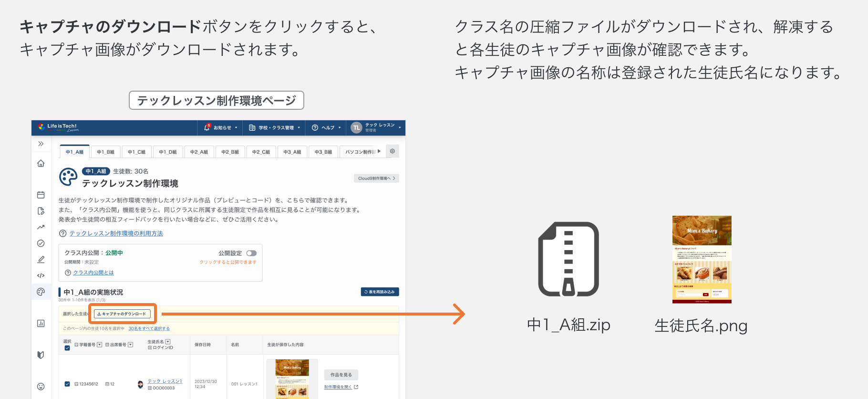
Task: Open the beginner mark icon in the sidebar
Action: [41, 355]
